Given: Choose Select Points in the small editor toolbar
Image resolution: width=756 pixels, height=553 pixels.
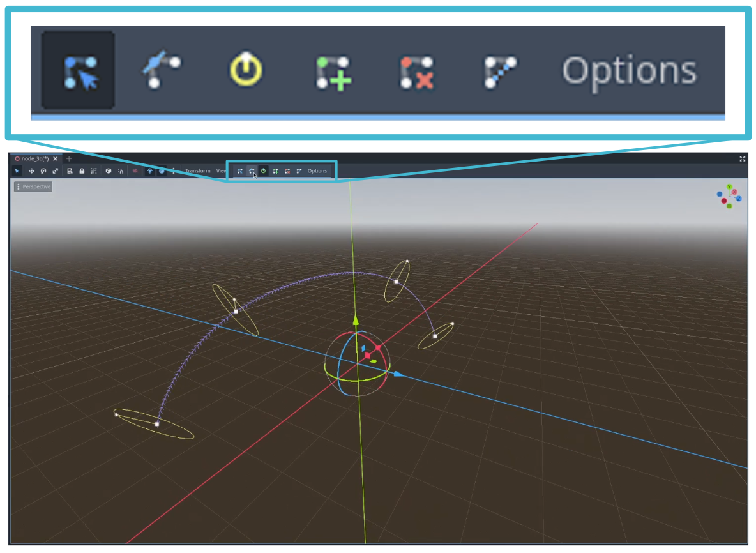Looking at the screenshot, I should [239, 170].
